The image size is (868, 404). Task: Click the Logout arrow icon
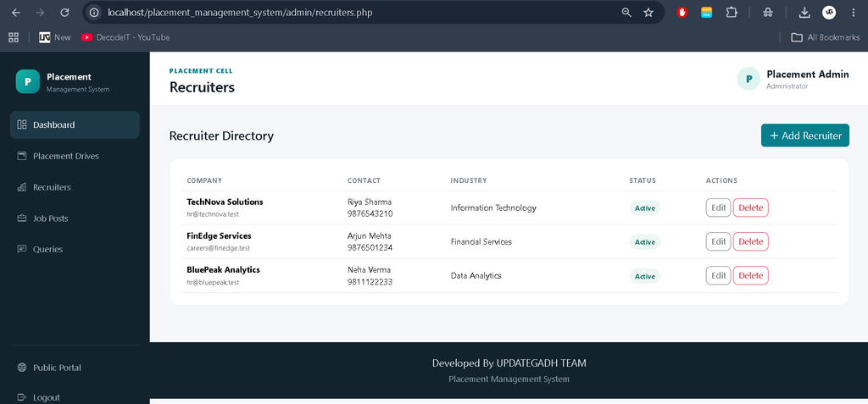point(22,397)
